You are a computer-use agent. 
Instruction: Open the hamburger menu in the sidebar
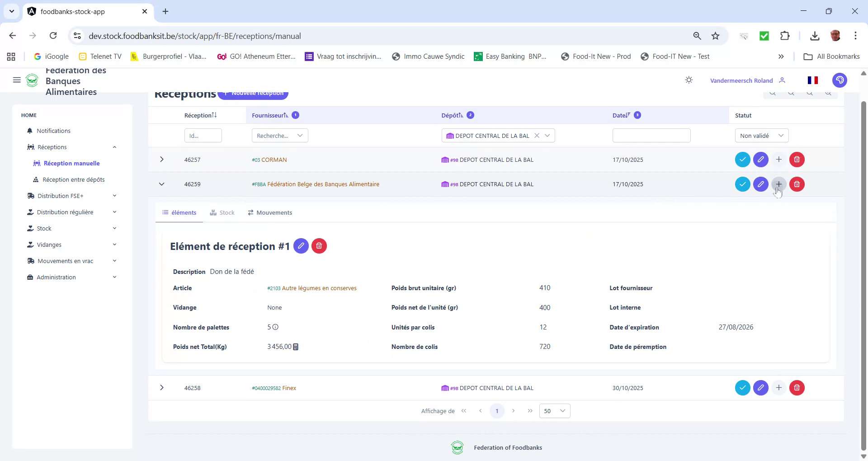tap(17, 80)
